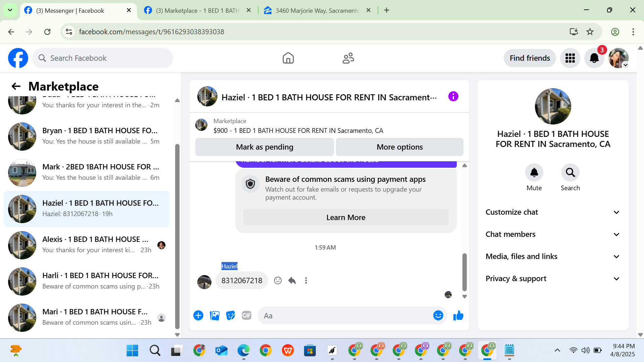Click the large listing photo in info panel
644x362 pixels.
pos(553,106)
